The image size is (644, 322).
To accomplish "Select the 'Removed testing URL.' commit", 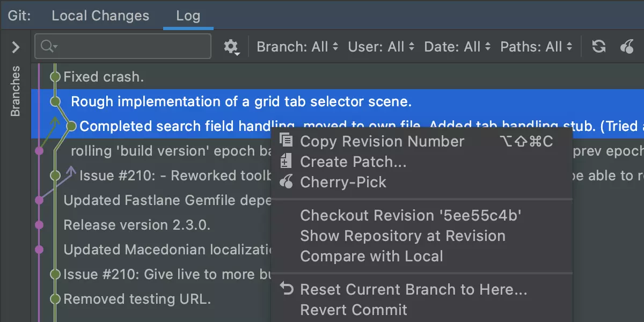I will 137,299.
